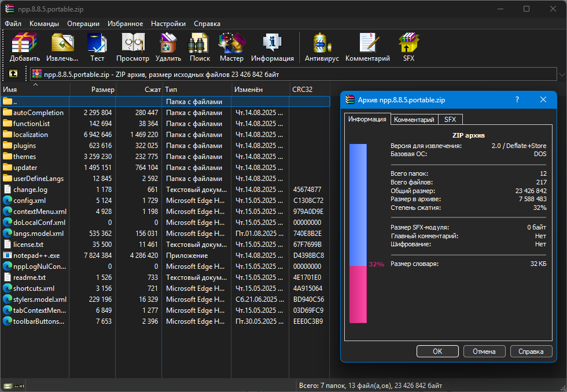The height and width of the screenshot is (392, 567).
Task: Sort by CRC32 column header
Action: pos(310,89)
